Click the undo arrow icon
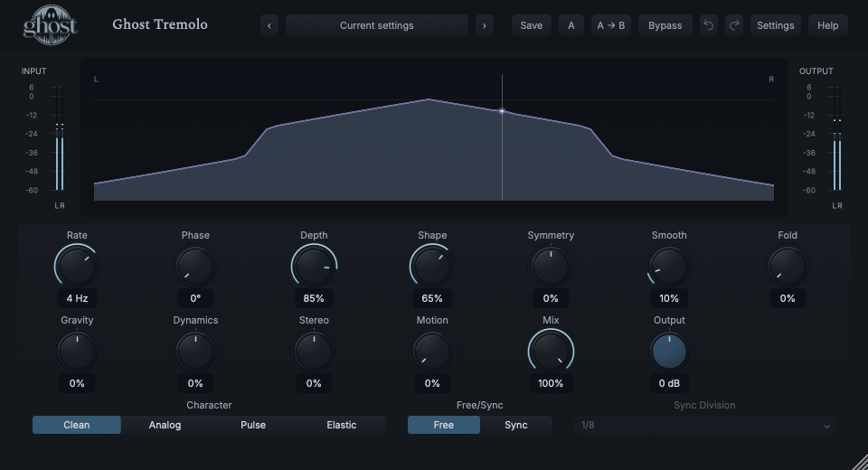The height and width of the screenshot is (470, 868). tap(708, 25)
